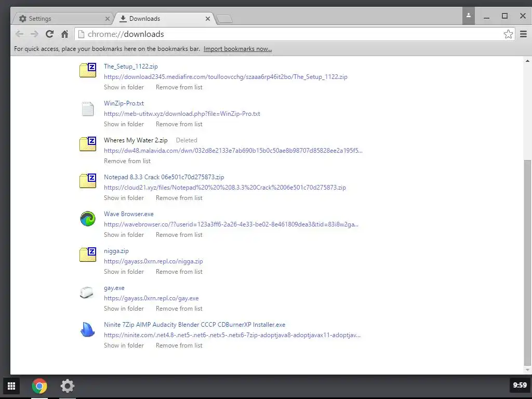Remove WinZip-Pro.txt from list
This screenshot has height=399, width=532.
(179, 124)
